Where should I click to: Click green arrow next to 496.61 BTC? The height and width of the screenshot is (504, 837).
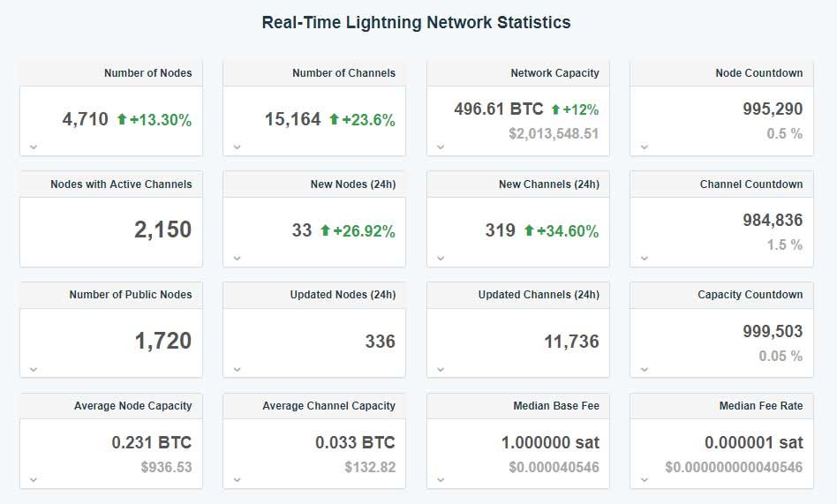point(555,109)
